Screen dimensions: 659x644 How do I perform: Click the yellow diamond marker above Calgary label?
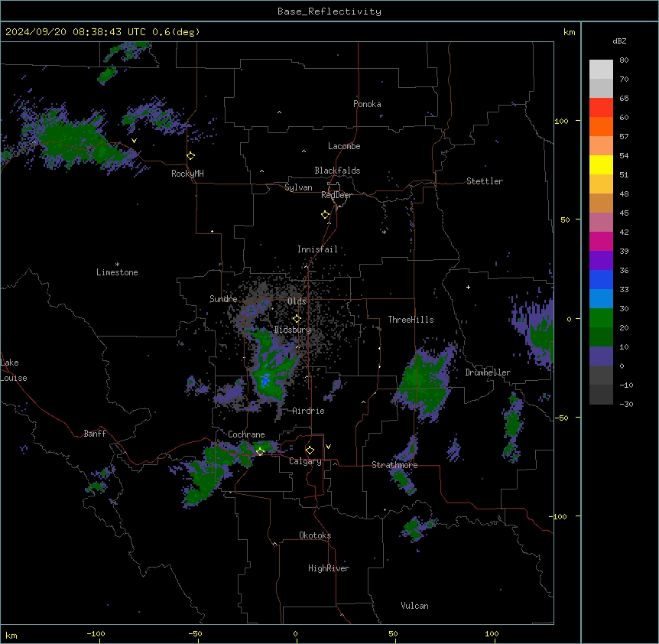pos(310,450)
